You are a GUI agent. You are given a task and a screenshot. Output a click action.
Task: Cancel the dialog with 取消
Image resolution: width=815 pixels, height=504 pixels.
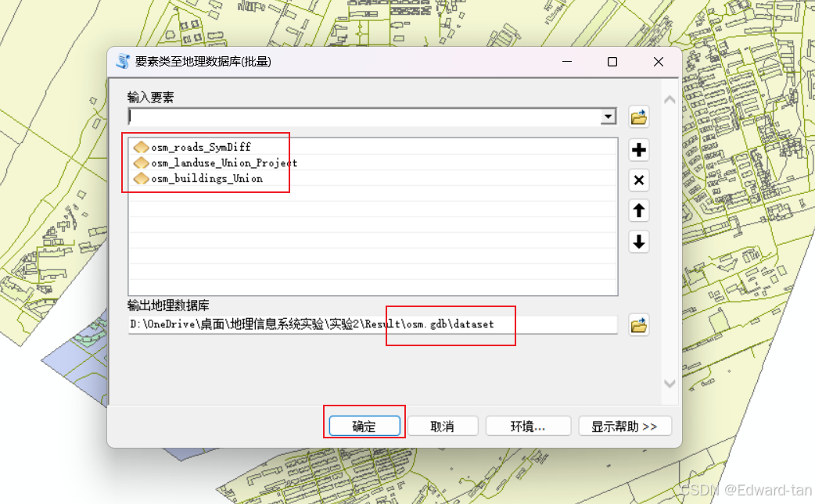click(443, 426)
